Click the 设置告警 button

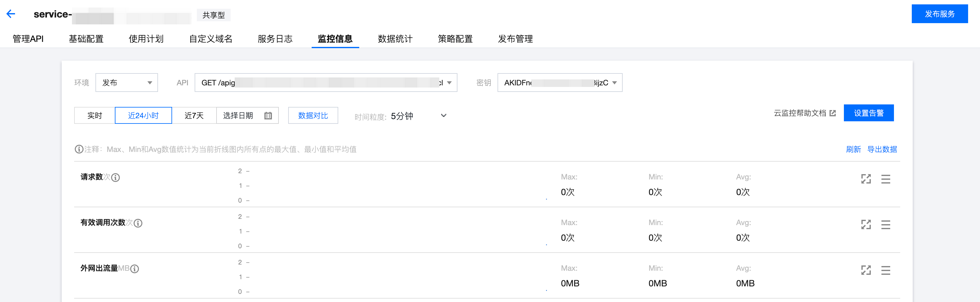pos(869,113)
